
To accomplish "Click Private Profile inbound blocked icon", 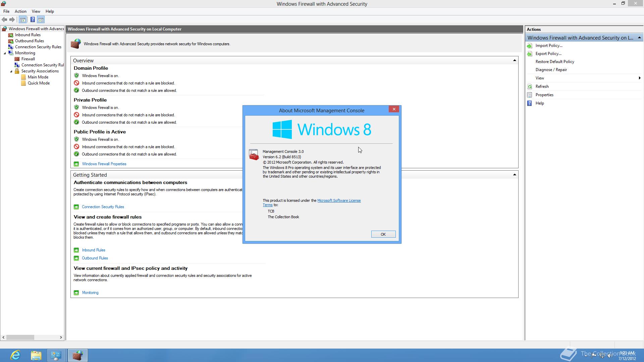I will pos(76,115).
